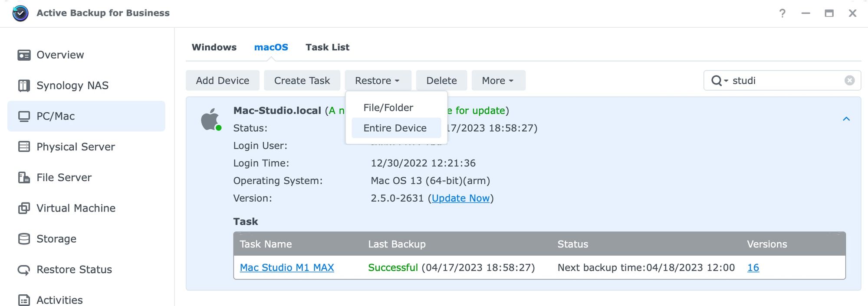Click the Delete button
The image size is (868, 306).
tap(441, 81)
